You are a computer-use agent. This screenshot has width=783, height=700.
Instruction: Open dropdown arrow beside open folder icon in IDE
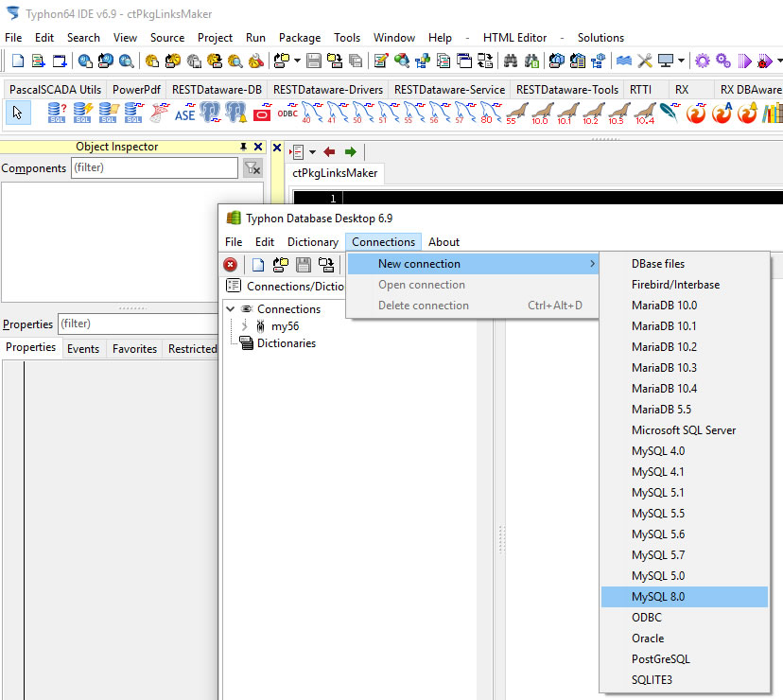click(x=297, y=61)
